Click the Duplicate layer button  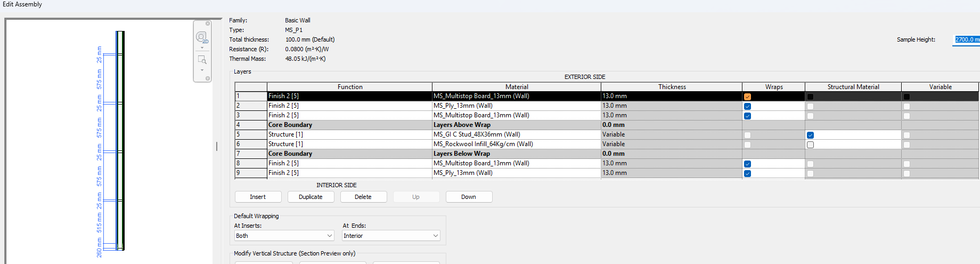pos(311,197)
